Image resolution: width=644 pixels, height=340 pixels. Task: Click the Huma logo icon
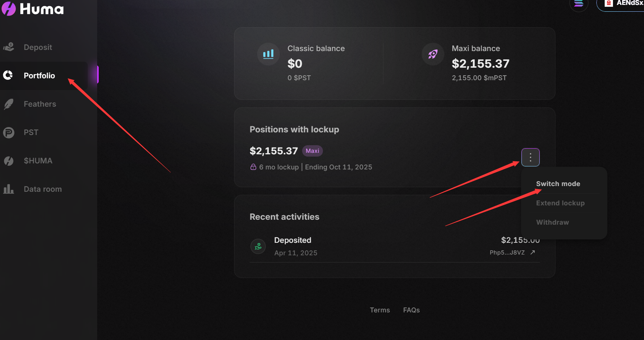click(x=8, y=8)
